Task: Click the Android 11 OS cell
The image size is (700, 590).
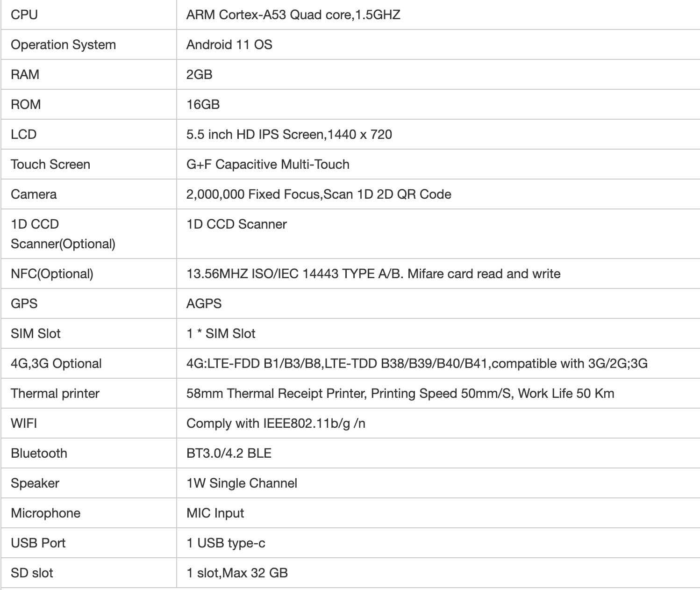Action: click(x=438, y=45)
